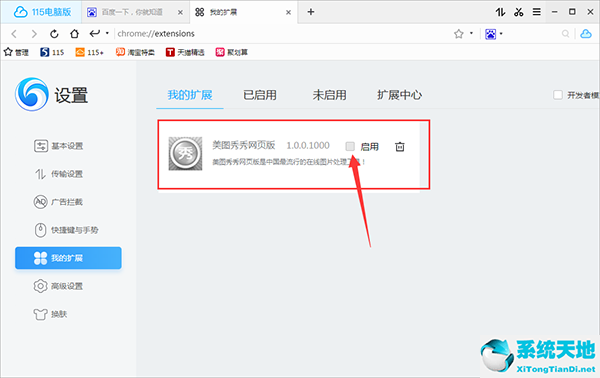600x378 pixels.
Task: Open the 聚划算 bookmark
Action: (x=232, y=52)
